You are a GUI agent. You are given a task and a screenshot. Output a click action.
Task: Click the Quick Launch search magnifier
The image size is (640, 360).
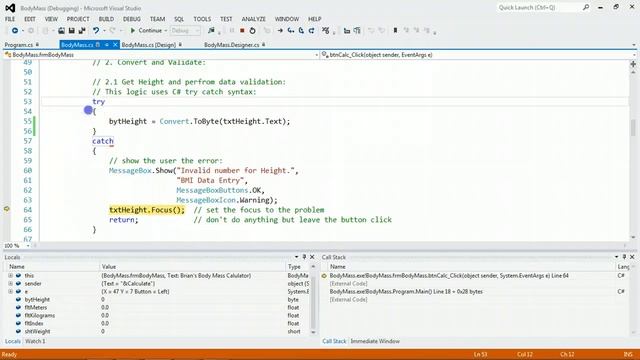click(586, 7)
